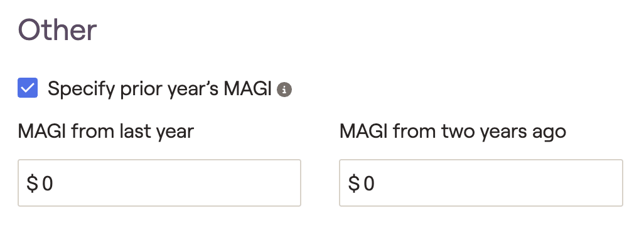Click the 'Specify prior year's MAGI' label text
This screenshot has height=233, width=644.
click(x=160, y=89)
